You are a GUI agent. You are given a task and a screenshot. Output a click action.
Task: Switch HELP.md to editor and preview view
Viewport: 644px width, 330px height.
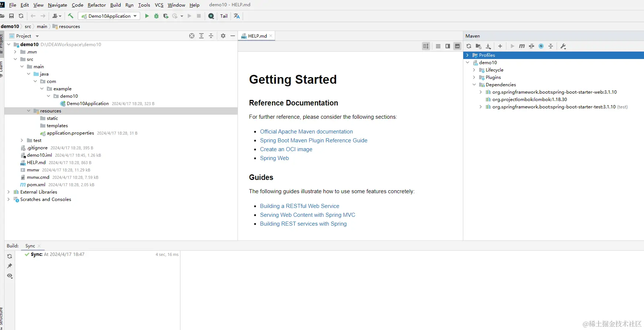pos(448,46)
